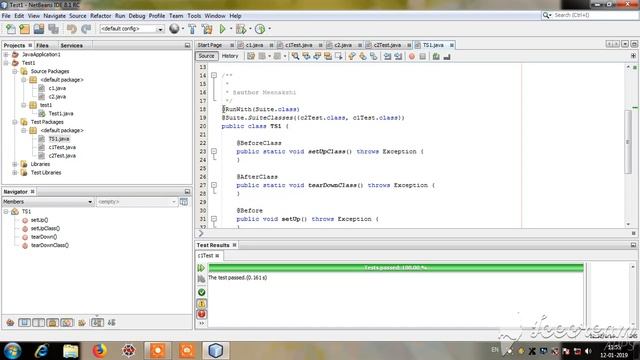
Task: Click the Debug Project toolbar icon
Action: (x=241, y=29)
